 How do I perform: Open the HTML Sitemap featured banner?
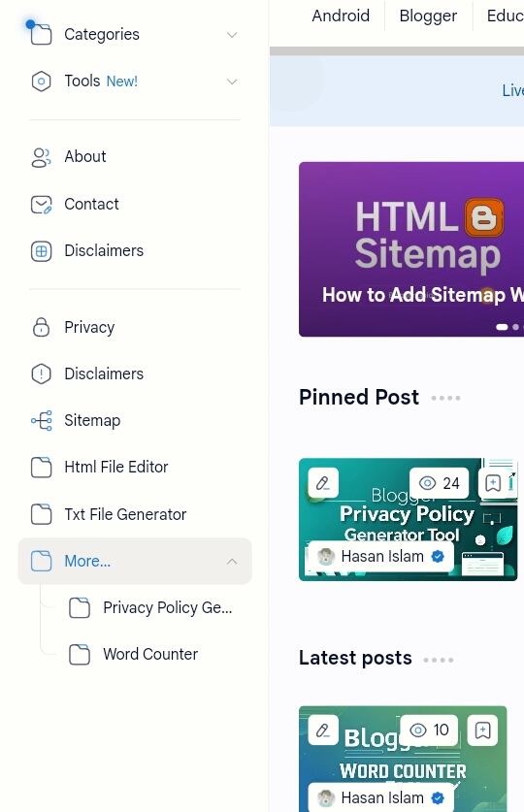tap(411, 249)
